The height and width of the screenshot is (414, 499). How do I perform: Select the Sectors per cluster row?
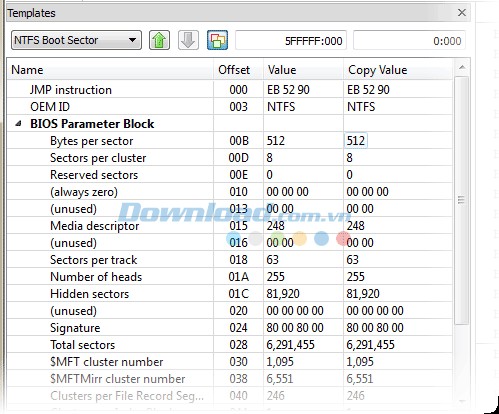point(230,158)
